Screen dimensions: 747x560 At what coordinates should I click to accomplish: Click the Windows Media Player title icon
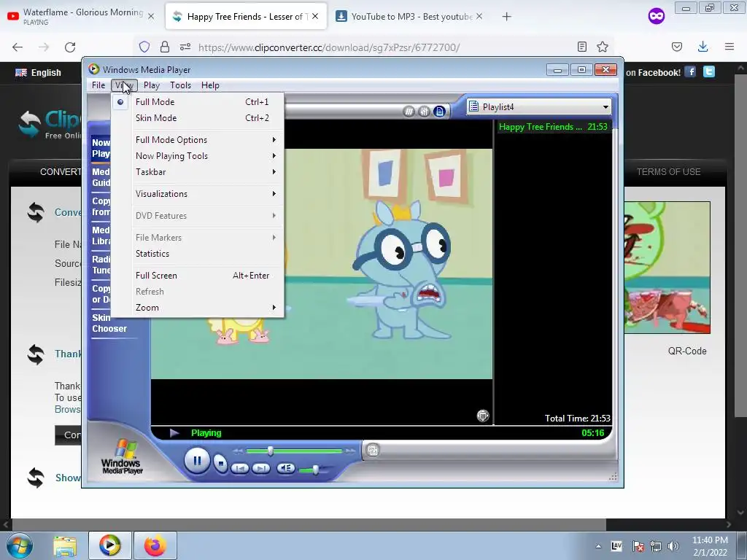click(x=94, y=69)
